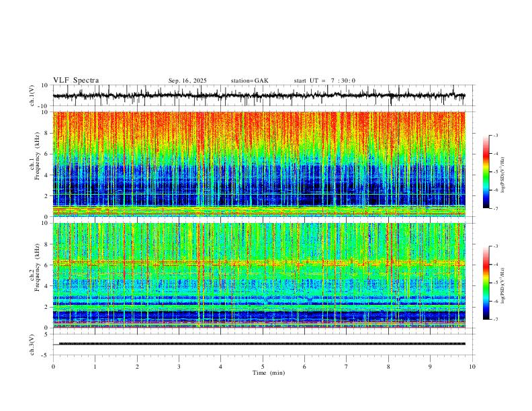
Task: Click the log(PSD) label beside ch.1 color bar
Action: tap(503, 175)
